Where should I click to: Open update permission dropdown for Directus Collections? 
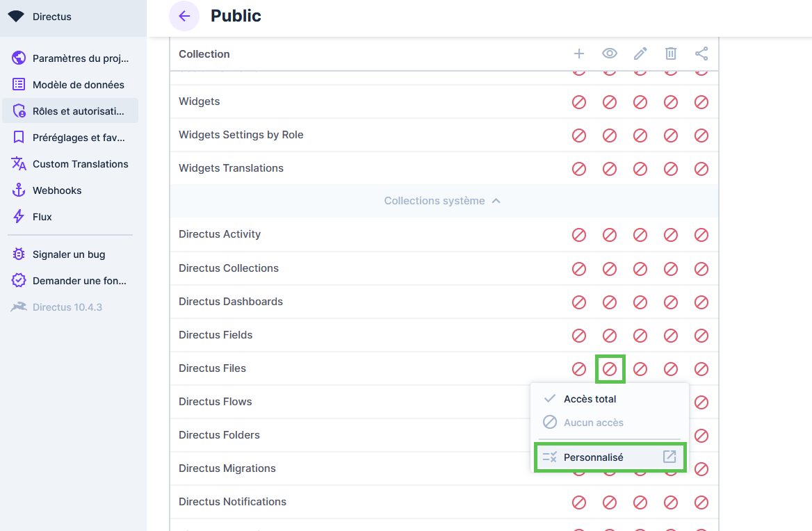pyautogui.click(x=640, y=268)
